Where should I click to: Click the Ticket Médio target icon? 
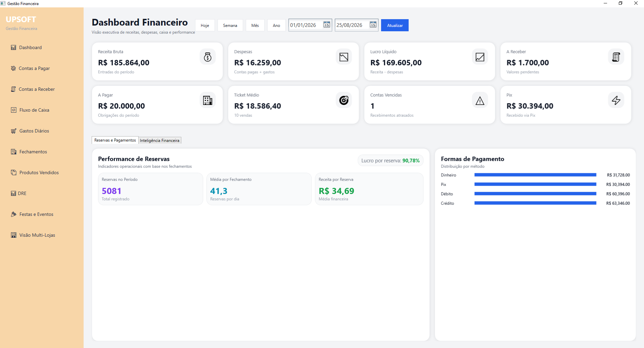click(344, 100)
